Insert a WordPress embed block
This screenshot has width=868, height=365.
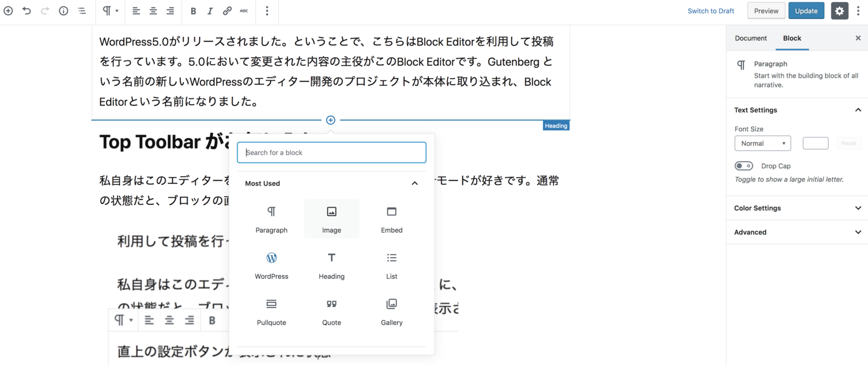(271, 265)
